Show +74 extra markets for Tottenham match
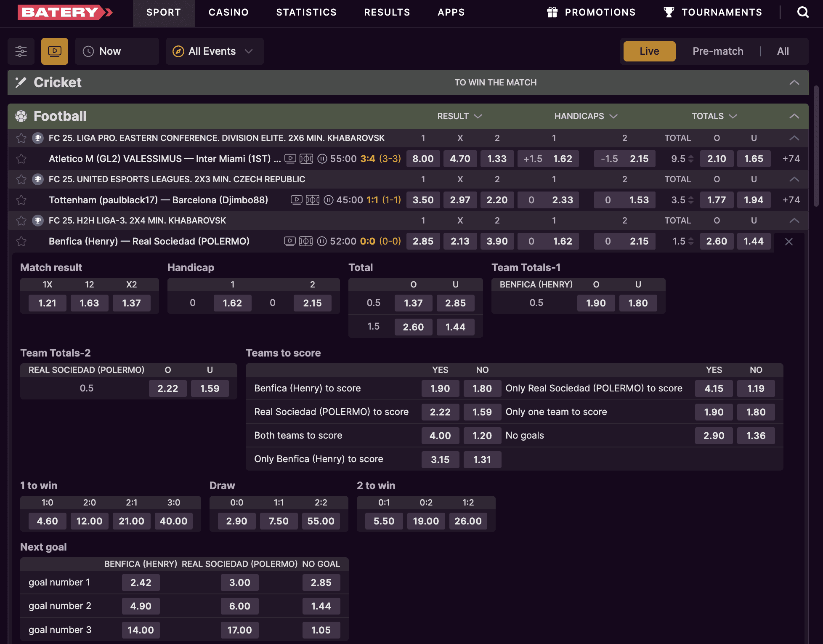 (x=791, y=200)
